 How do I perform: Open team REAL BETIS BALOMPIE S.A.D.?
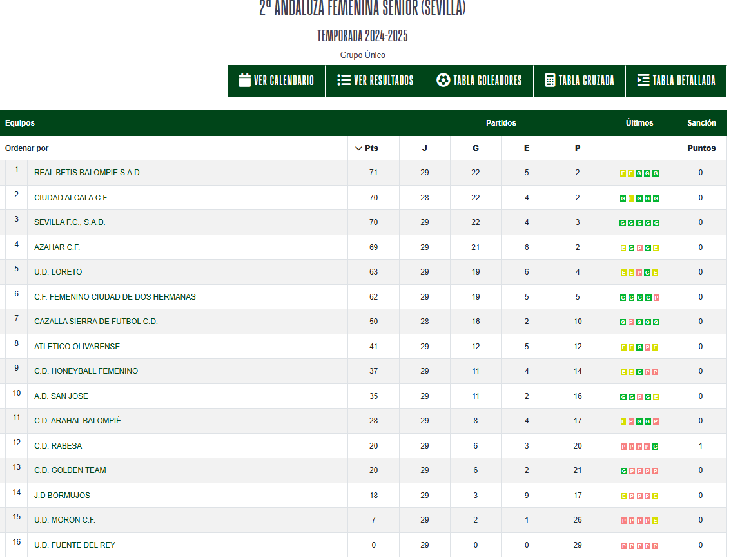tap(88, 173)
